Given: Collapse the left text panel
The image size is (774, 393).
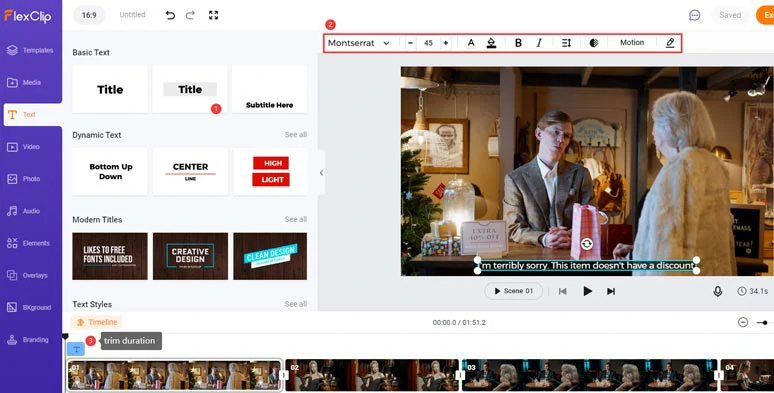Looking at the screenshot, I should pos(321,173).
